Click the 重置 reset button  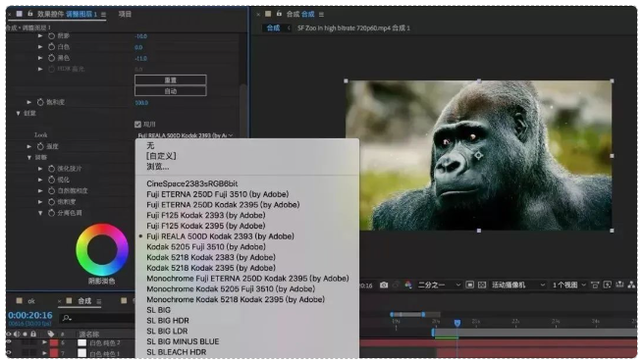coord(171,80)
